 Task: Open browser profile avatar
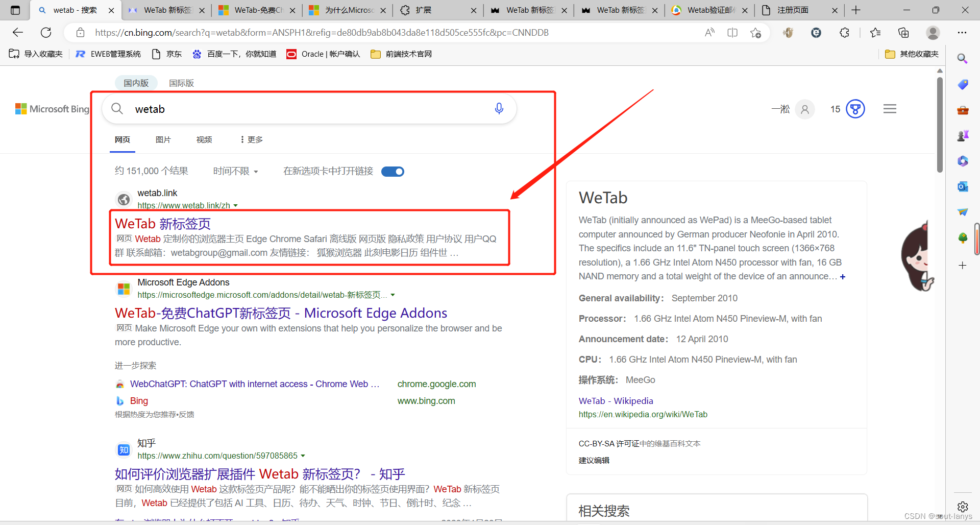click(x=933, y=33)
